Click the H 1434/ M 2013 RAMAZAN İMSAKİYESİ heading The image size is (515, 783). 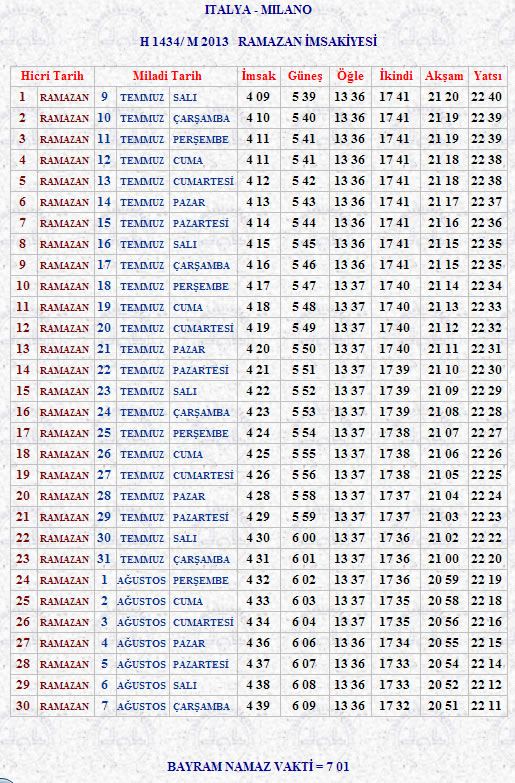258,41
